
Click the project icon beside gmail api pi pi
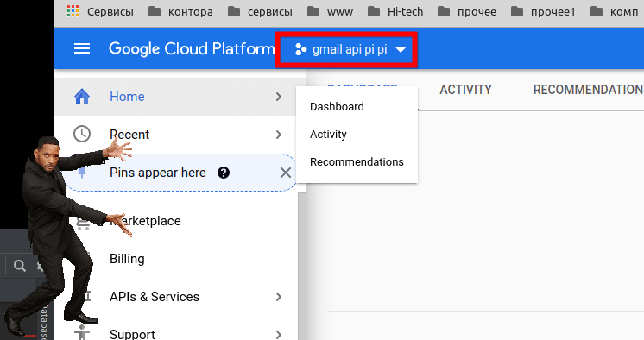300,50
